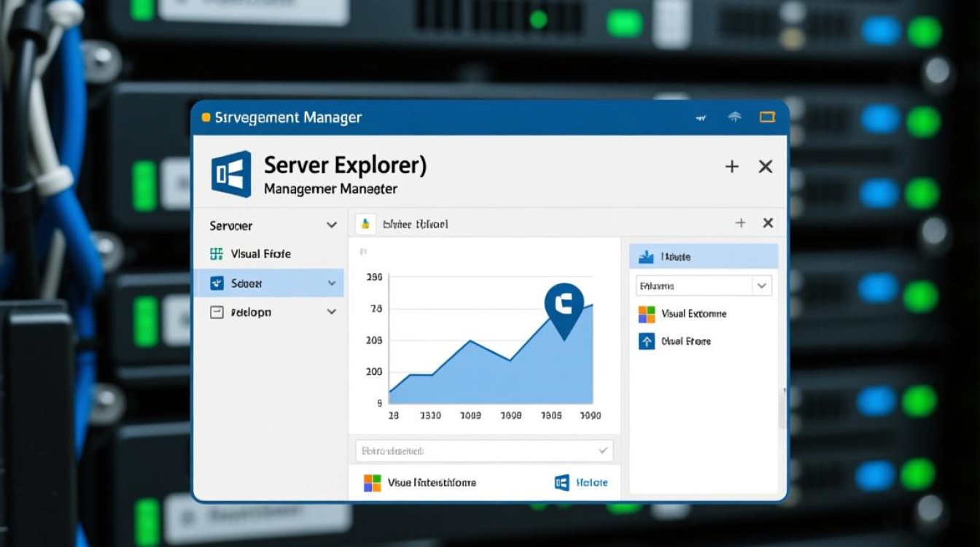Viewport: 980px width, 547px height.
Task: Click the blue up-arrow icon in right panel
Action: click(x=647, y=341)
